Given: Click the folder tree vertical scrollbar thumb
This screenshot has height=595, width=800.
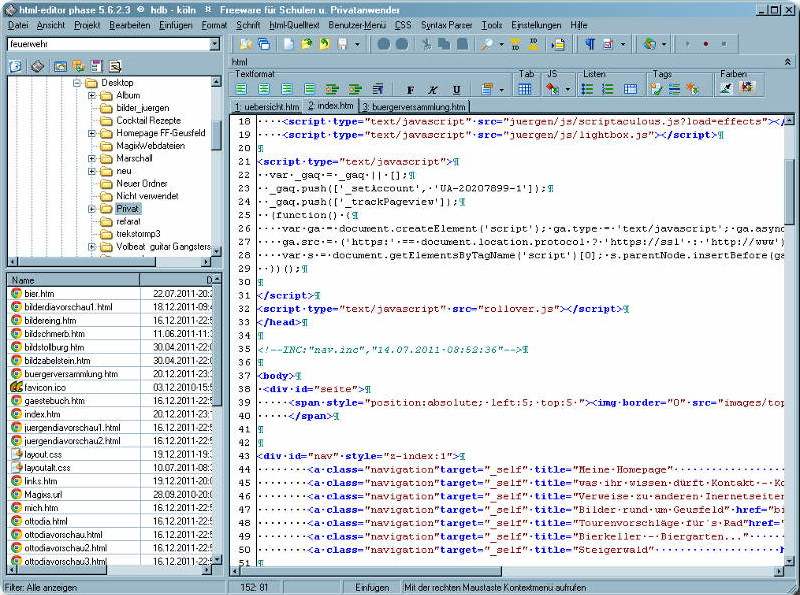Looking at the screenshot, I should [216, 135].
